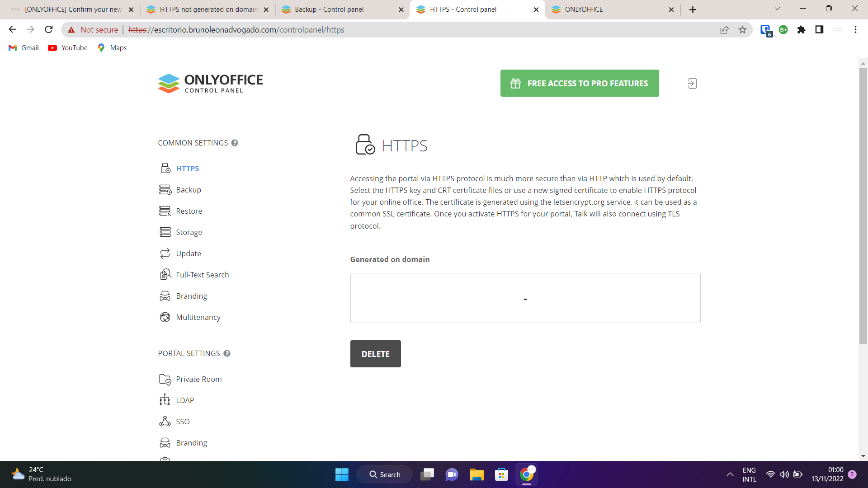The image size is (868, 488).
Task: Show hidden system tray icons
Action: (730, 474)
